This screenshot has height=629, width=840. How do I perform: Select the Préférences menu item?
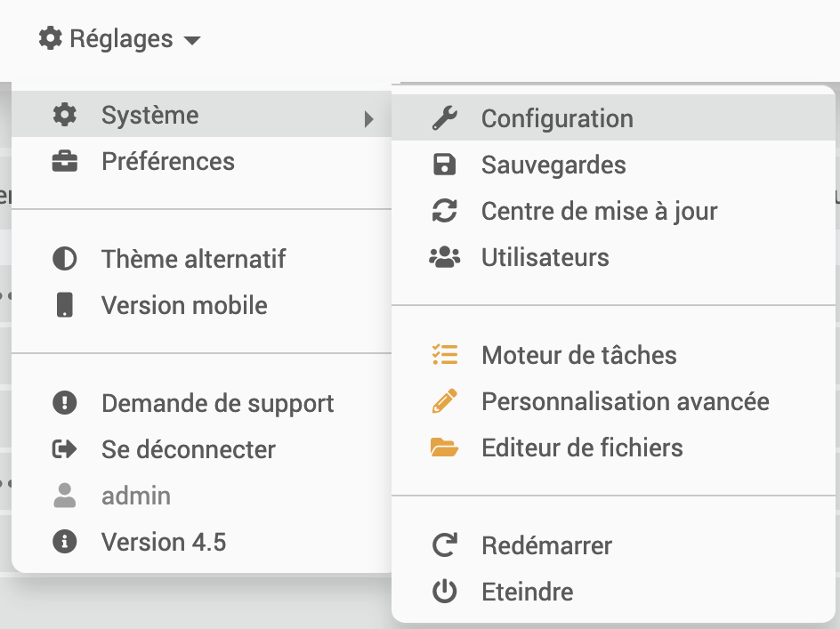(x=168, y=161)
